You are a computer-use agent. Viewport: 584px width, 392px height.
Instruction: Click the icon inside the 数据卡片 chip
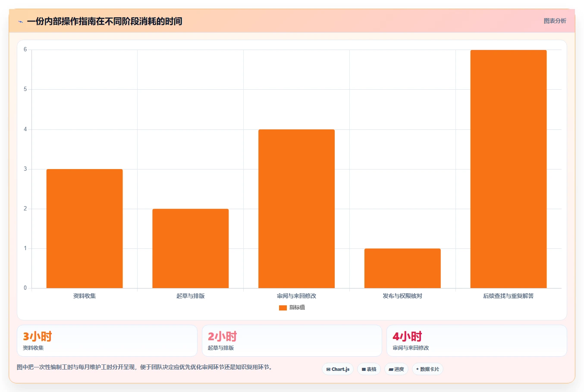coord(418,369)
